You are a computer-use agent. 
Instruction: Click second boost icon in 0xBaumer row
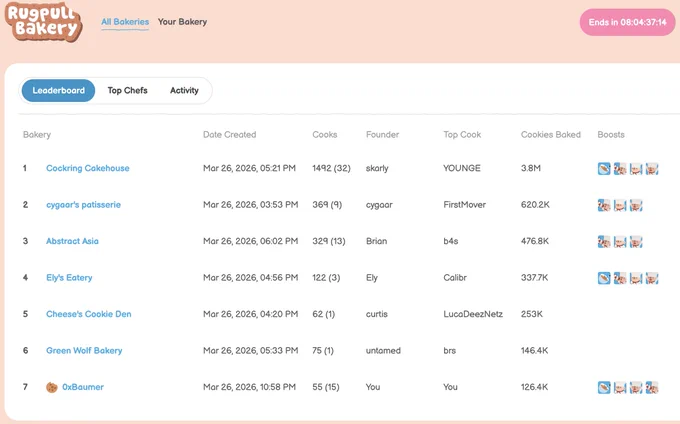[x=620, y=387]
